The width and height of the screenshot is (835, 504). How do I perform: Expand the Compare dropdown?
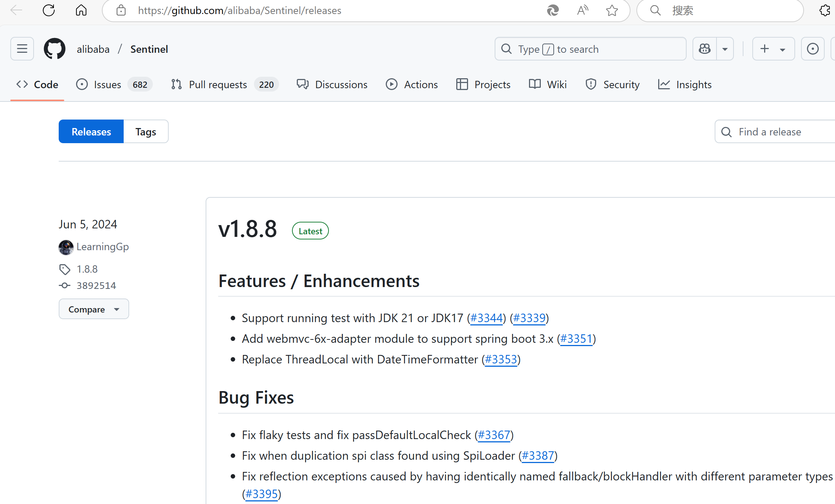(x=94, y=309)
